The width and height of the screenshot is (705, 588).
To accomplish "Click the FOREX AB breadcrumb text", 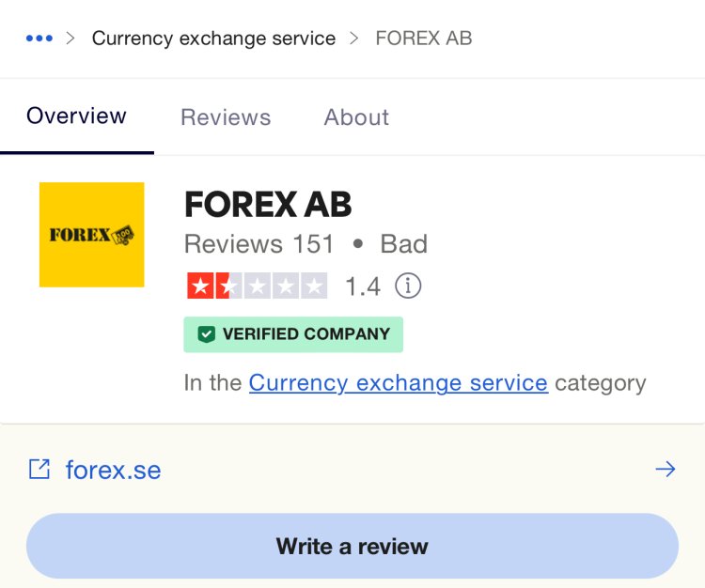I will [x=423, y=39].
